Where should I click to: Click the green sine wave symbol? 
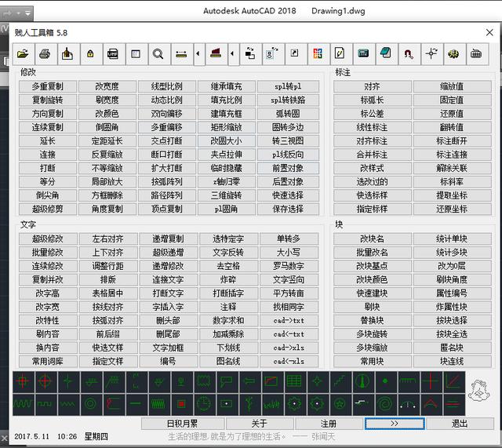(x=23, y=404)
